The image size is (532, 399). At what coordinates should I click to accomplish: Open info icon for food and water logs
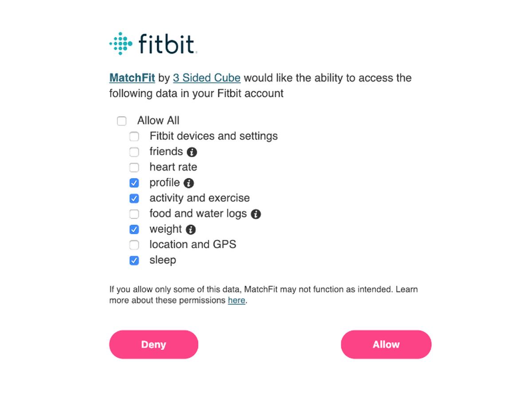click(x=256, y=214)
